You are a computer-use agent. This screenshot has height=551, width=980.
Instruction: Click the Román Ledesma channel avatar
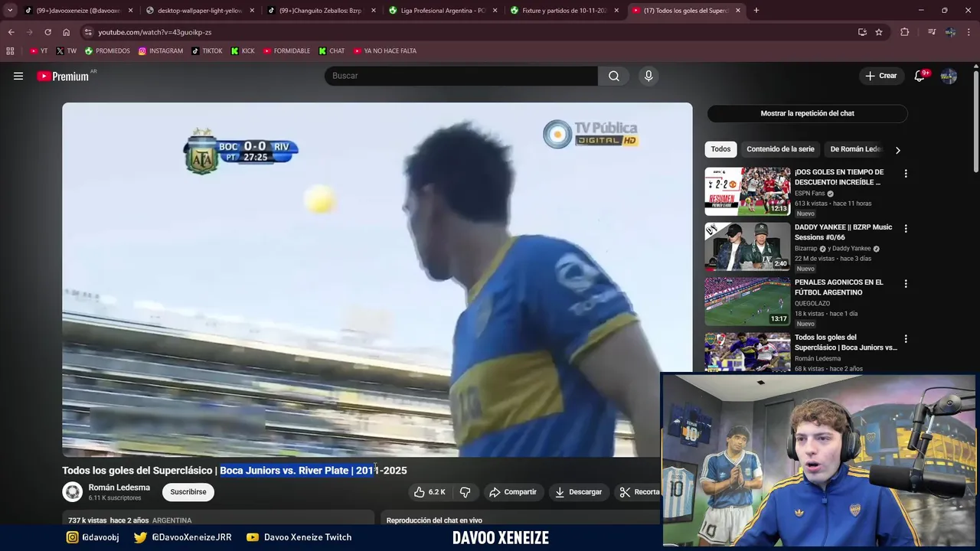pyautogui.click(x=73, y=492)
